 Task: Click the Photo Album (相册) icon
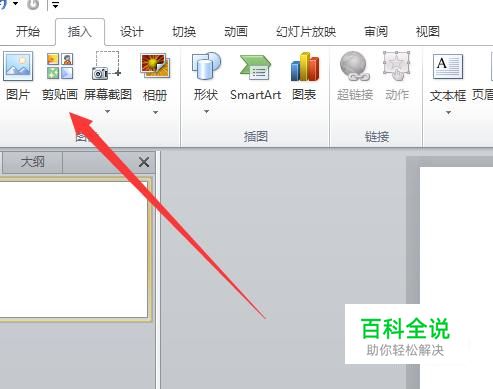coord(155,66)
